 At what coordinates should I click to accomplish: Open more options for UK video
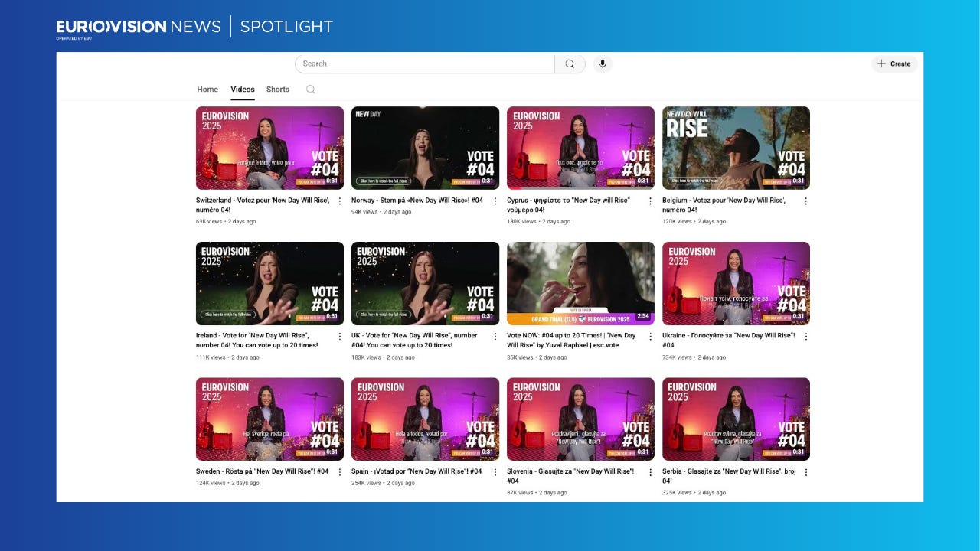click(495, 336)
